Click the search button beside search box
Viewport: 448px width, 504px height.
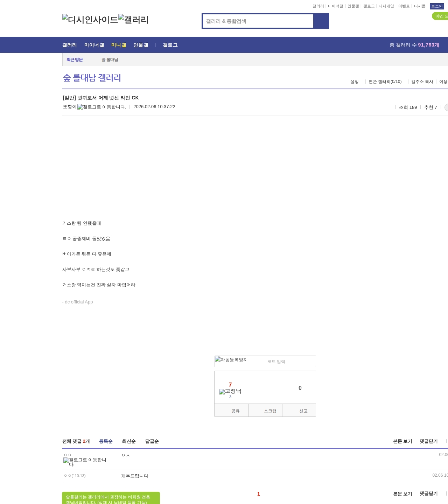(x=321, y=21)
